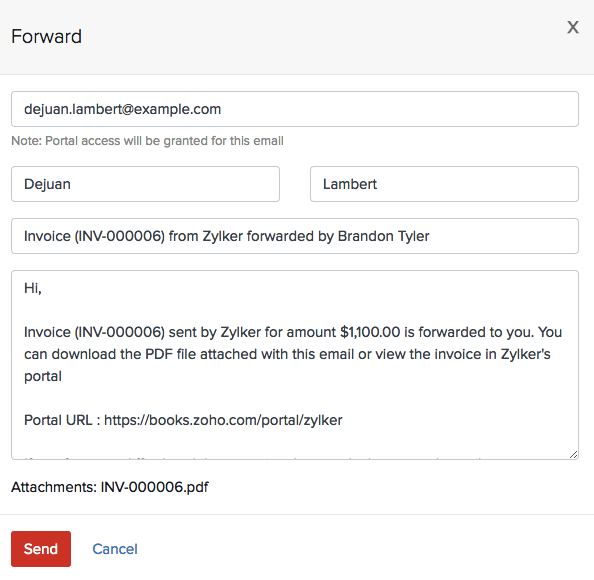Focus the last name field containing Lambert

tap(444, 184)
